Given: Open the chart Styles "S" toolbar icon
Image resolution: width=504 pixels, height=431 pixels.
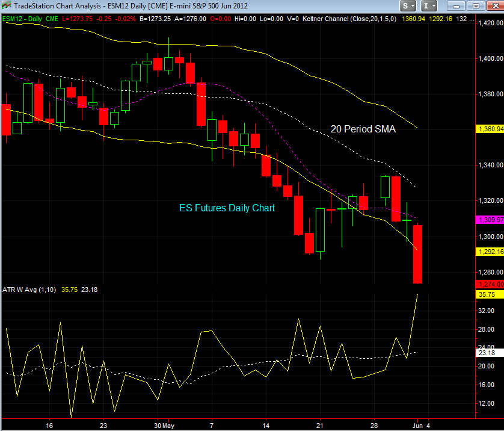Looking at the screenshot, I should coord(404,5).
